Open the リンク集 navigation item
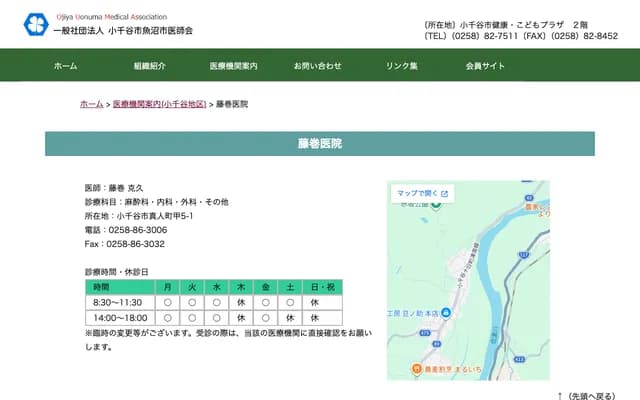The width and height of the screenshot is (640, 400). pyautogui.click(x=402, y=65)
